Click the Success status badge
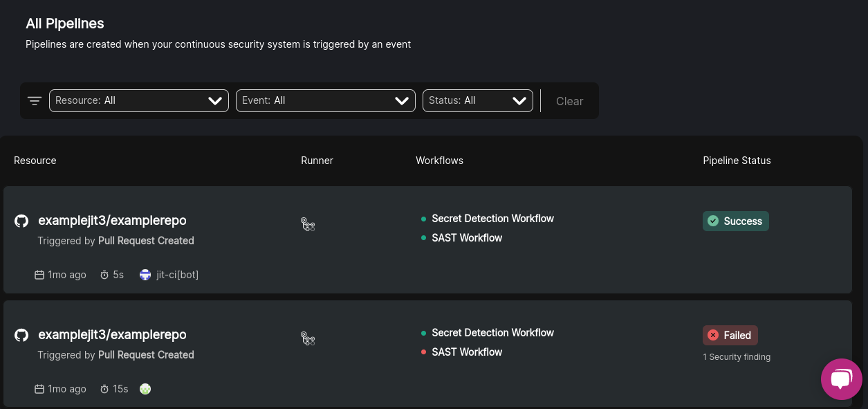 (x=735, y=221)
